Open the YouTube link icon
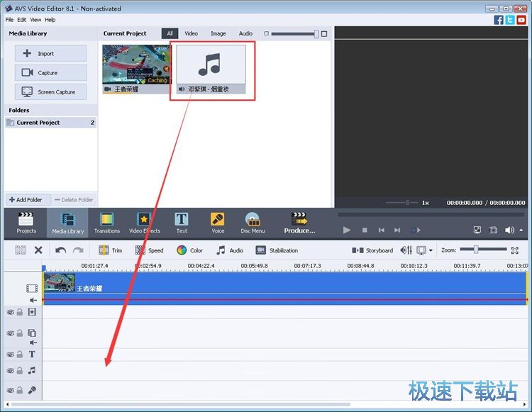Screen dimensions: 532x412 coord(521,20)
